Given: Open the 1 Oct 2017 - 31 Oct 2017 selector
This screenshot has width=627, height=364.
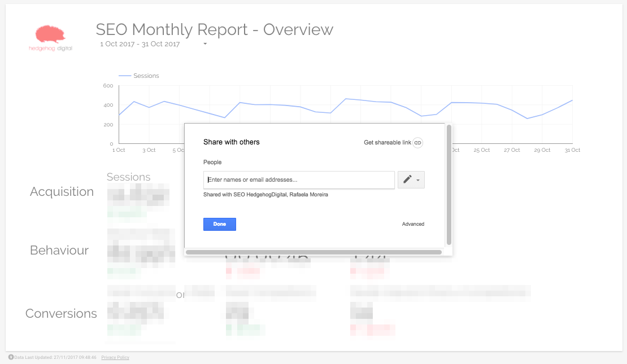Looking at the screenshot, I should [140, 43].
